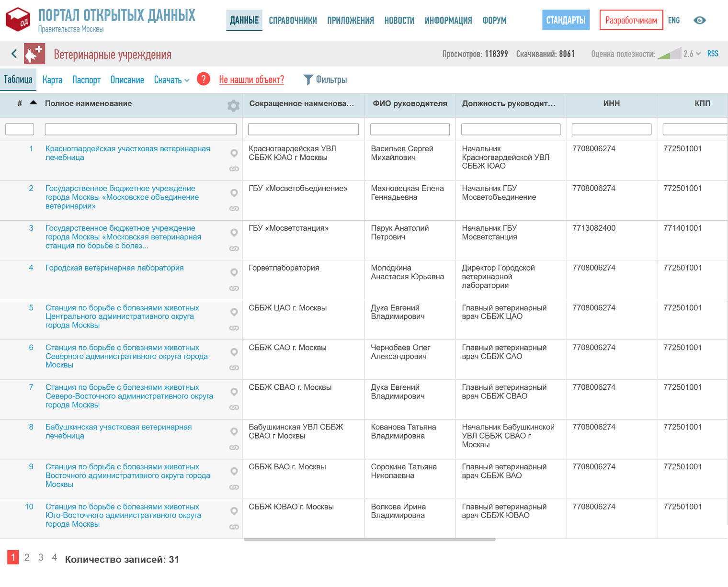Click link icon for Бабушкинская участковая лечебница

[234, 448]
